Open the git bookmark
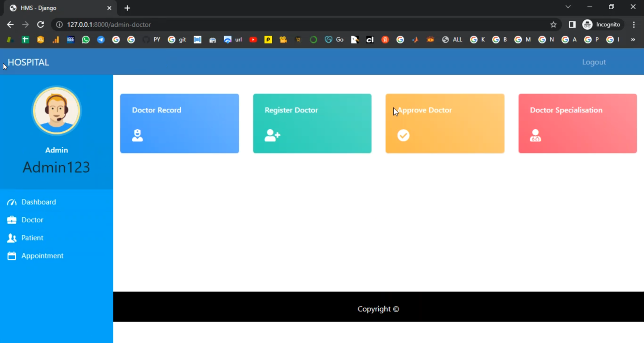644x343 pixels. pyautogui.click(x=177, y=39)
